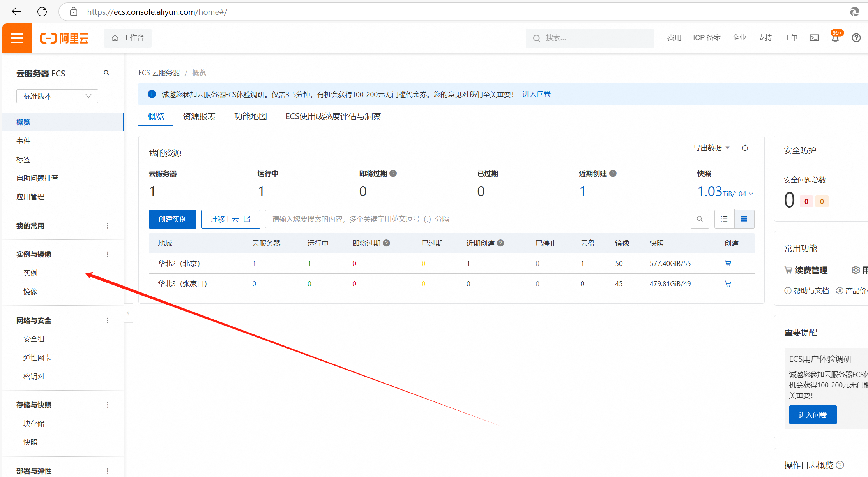Image resolution: width=868 pixels, height=477 pixels.
Task: Click the red security issue count badge
Action: pyautogui.click(x=806, y=201)
